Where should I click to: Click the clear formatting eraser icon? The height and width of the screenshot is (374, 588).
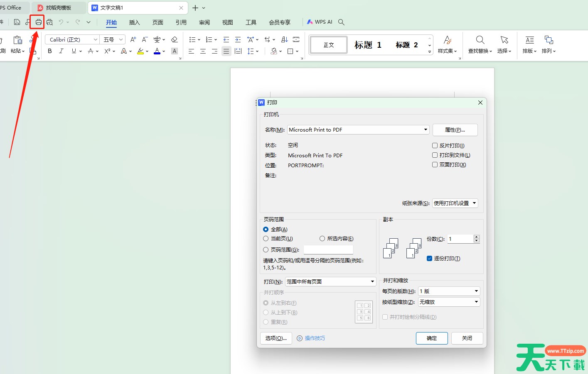175,39
